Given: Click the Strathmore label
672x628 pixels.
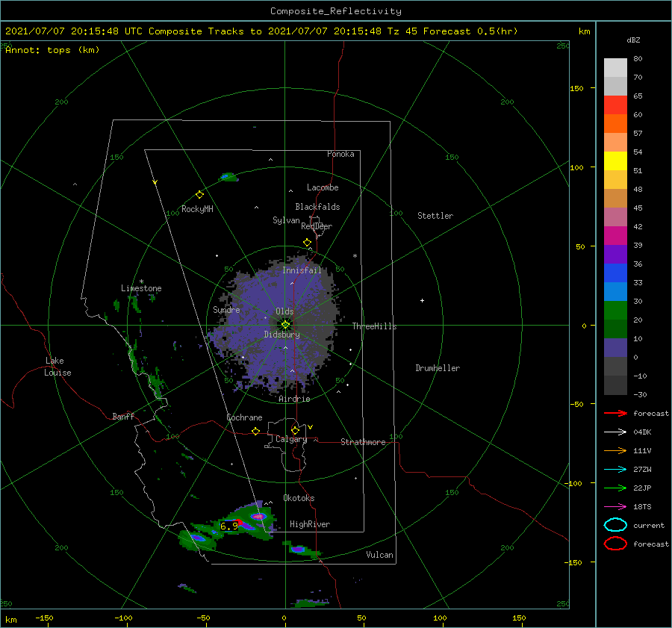Looking at the screenshot, I should [363, 442].
